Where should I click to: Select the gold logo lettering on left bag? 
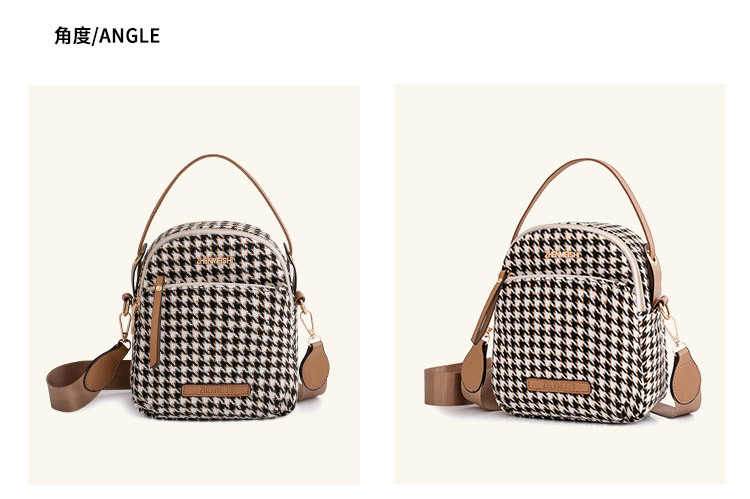216,260
